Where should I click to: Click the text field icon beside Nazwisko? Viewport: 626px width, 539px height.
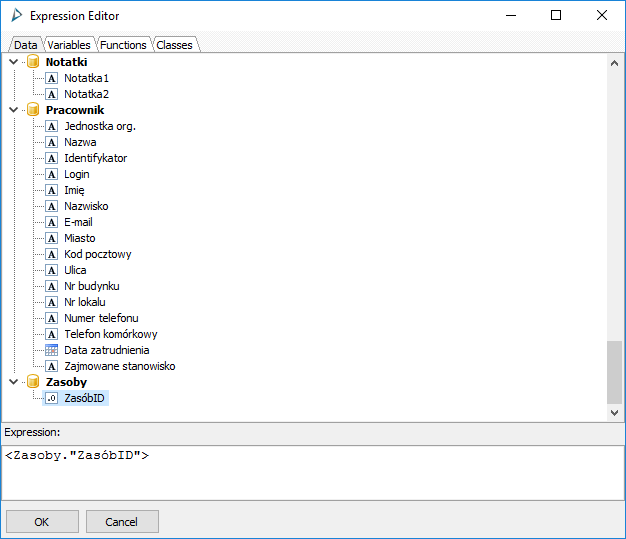[52, 206]
